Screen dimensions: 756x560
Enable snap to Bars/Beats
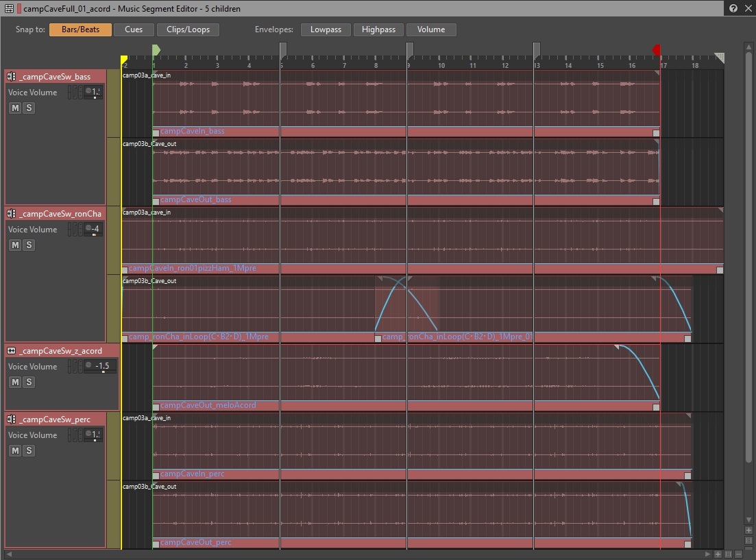80,29
